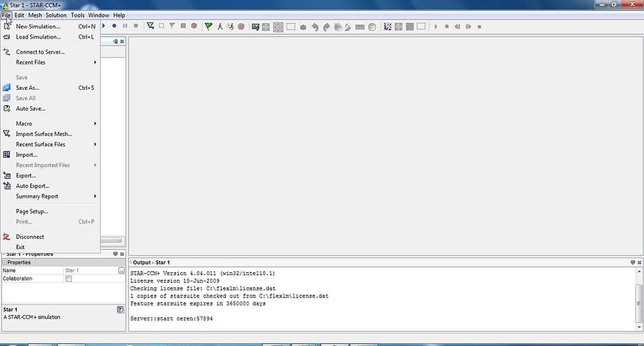Choose Load Simulation from File menu
The height and width of the screenshot is (346, 644).
(51, 37)
